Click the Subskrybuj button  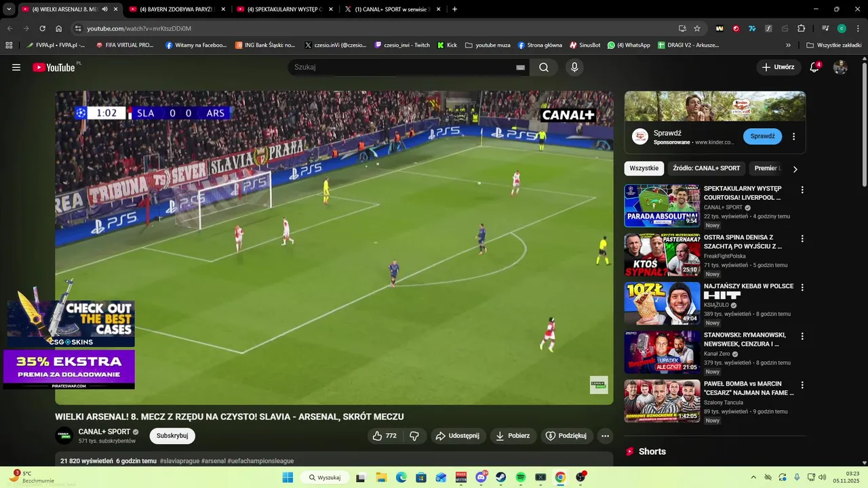tap(172, 436)
